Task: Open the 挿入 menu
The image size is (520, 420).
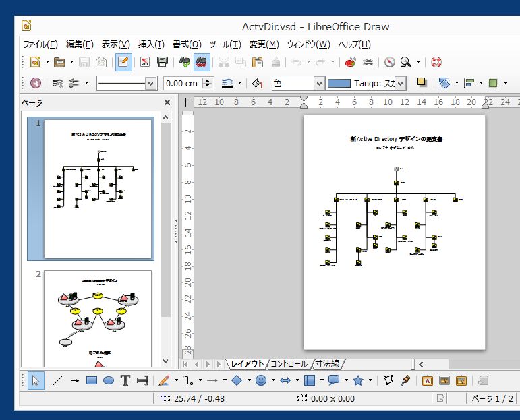Action: click(x=151, y=44)
